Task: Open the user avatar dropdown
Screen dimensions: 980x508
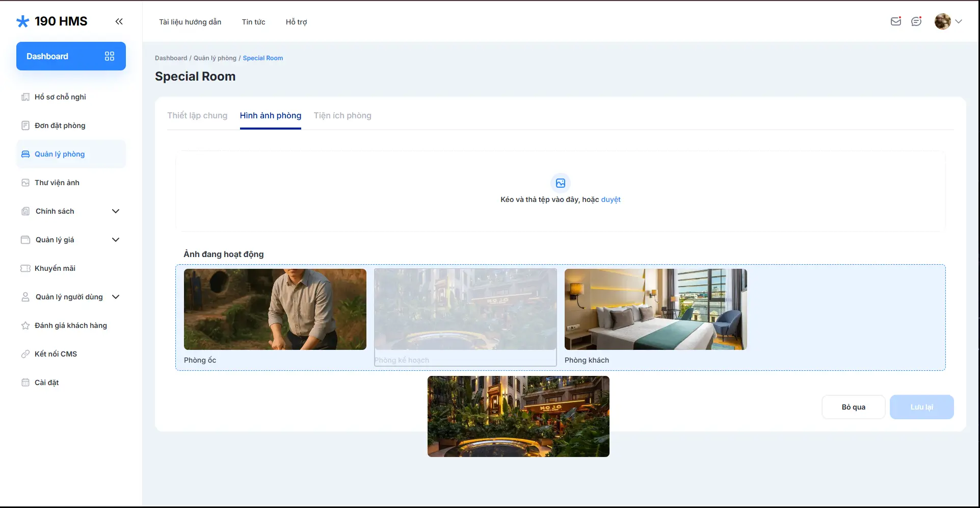Action: click(948, 21)
